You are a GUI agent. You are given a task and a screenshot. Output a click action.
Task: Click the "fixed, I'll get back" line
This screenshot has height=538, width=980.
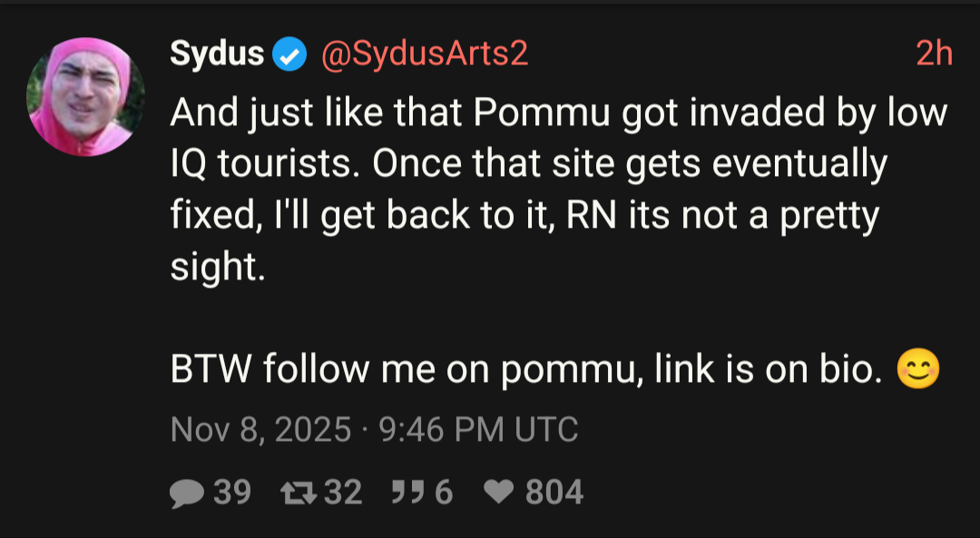[524, 217]
